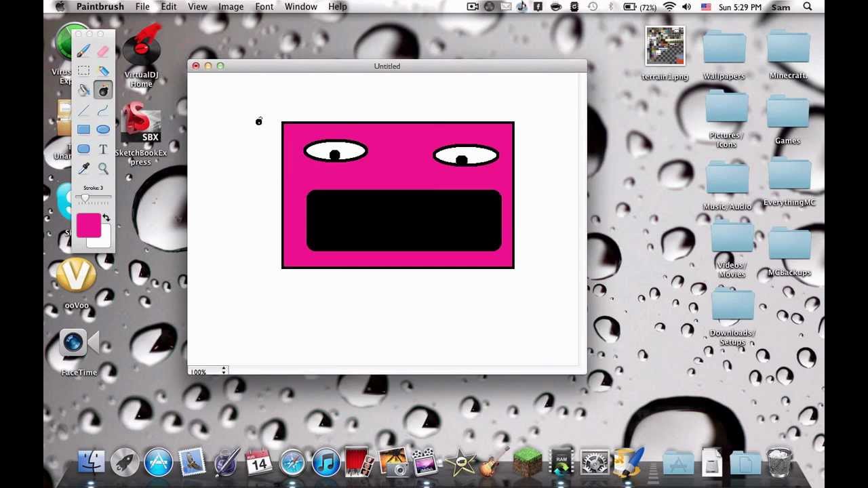Open the Sam user menu
The width and height of the screenshot is (868, 488).
[781, 7]
